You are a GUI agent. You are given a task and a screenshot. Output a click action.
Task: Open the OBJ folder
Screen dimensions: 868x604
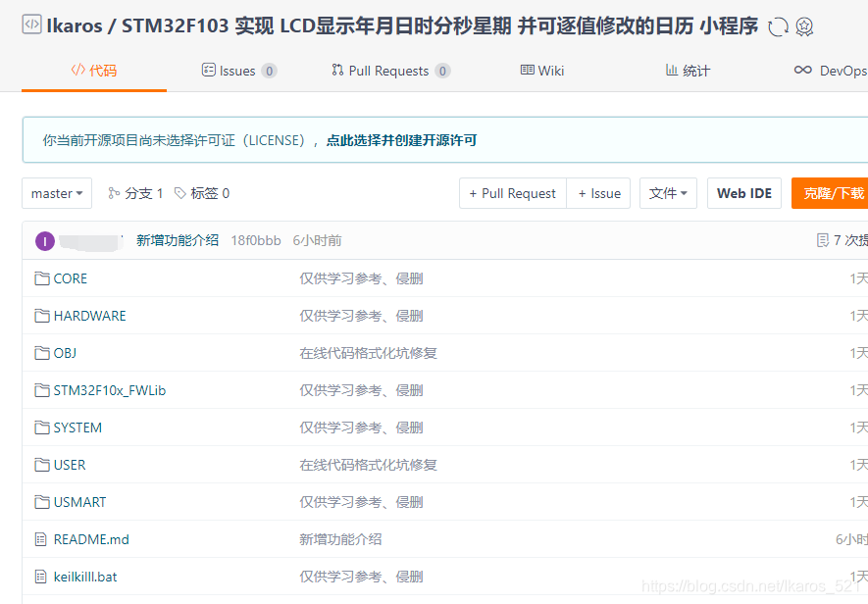[65, 353]
